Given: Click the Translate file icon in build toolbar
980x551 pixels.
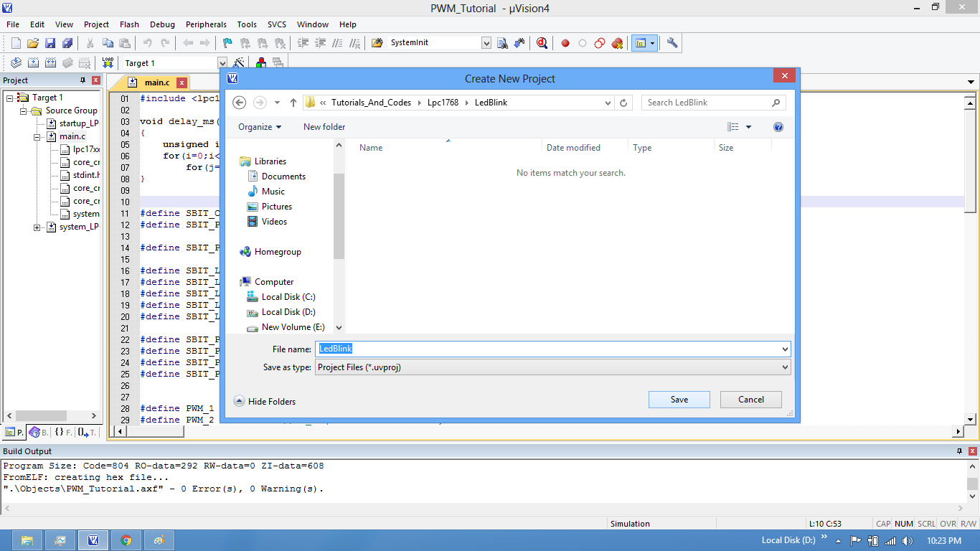Looking at the screenshot, I should [x=16, y=63].
